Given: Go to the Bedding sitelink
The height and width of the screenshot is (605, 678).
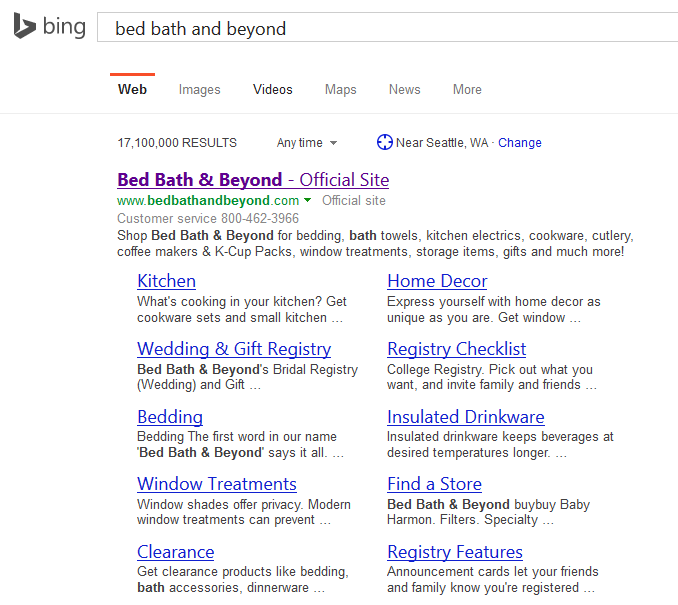Looking at the screenshot, I should [170, 417].
